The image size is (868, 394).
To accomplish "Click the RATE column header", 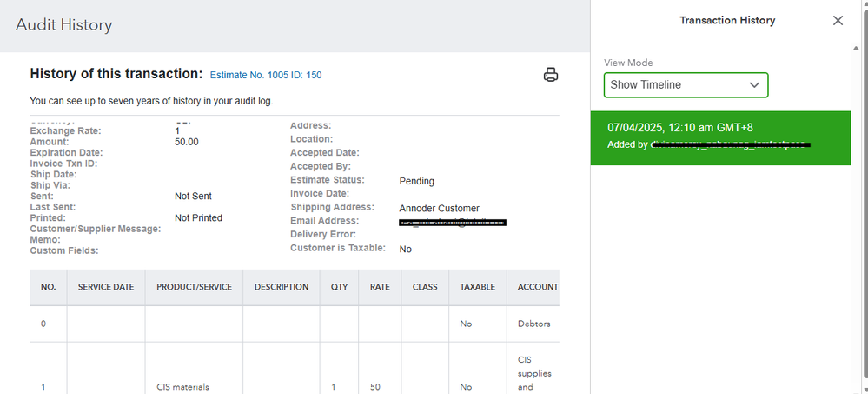I will point(380,287).
